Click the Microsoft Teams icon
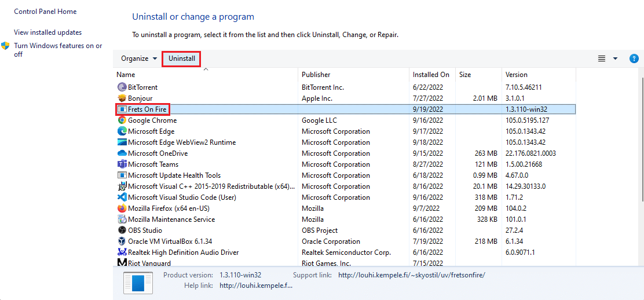 tap(122, 164)
